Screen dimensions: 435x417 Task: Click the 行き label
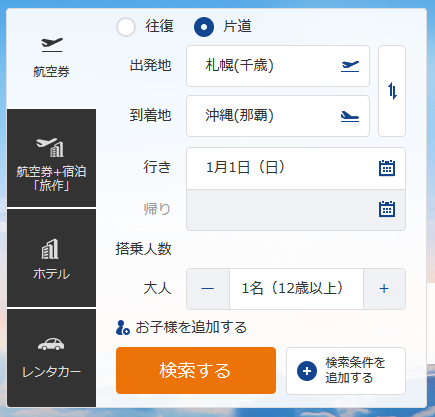(157, 167)
